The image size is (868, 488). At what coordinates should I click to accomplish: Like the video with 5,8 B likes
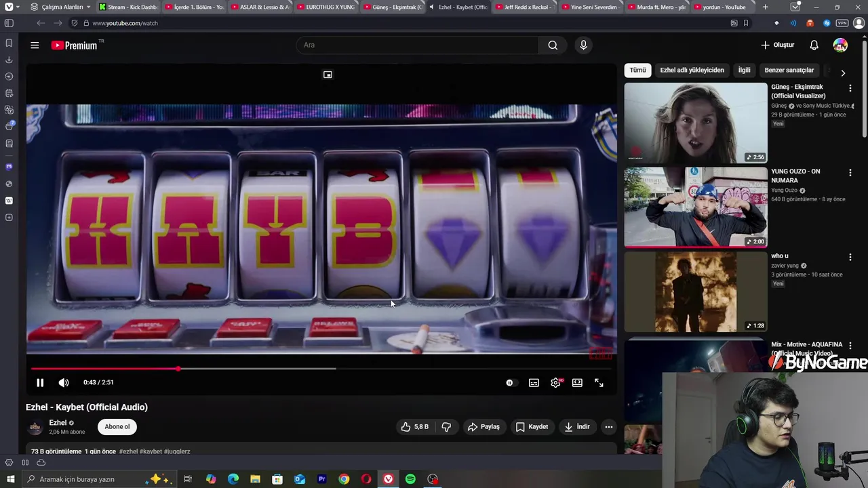point(414,427)
